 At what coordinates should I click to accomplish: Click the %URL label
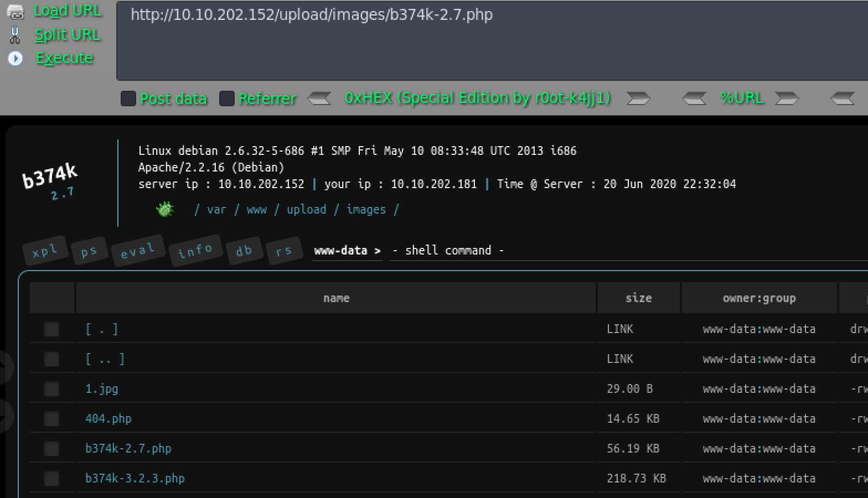tap(741, 98)
